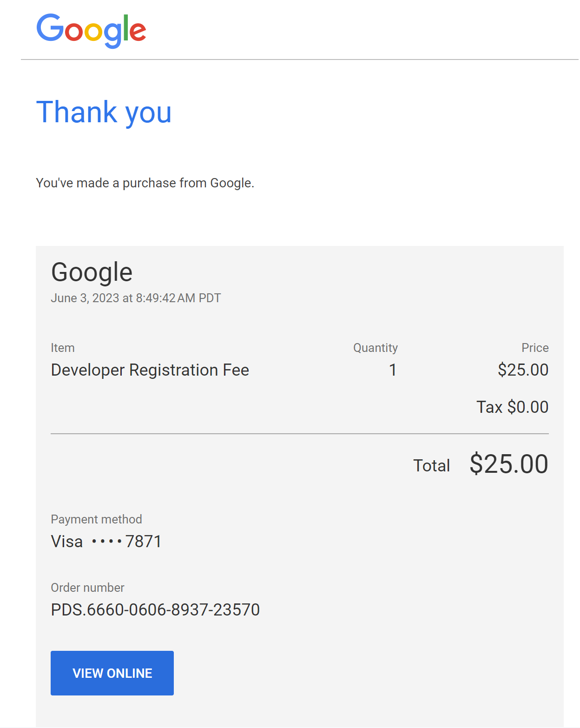Click the Quantity column header
The height and width of the screenshot is (728, 580).
click(x=375, y=348)
